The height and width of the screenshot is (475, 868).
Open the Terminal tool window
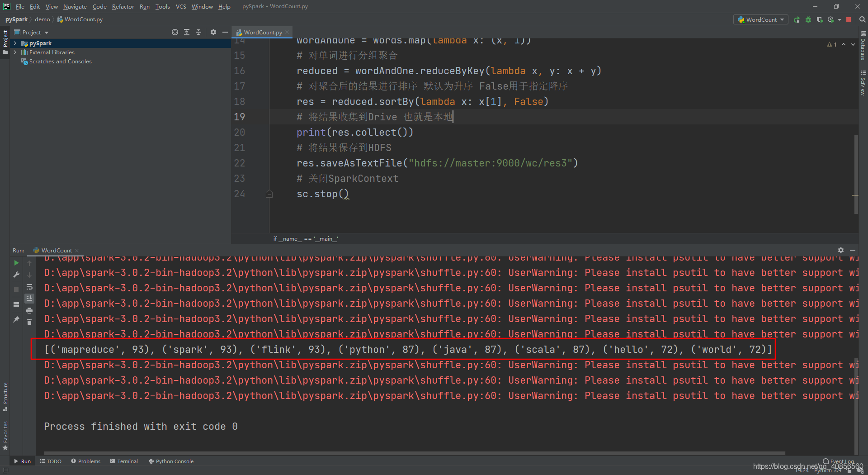(124, 461)
